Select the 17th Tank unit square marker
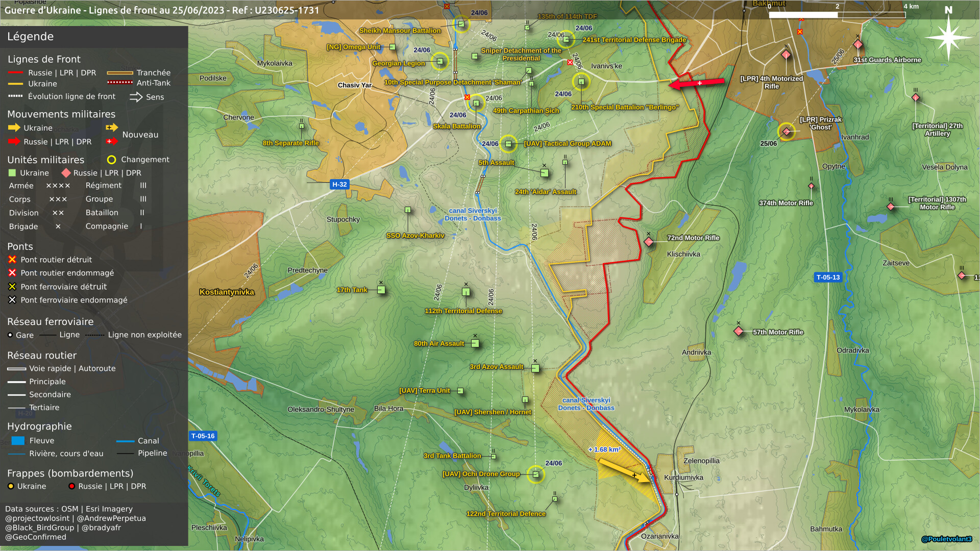The width and height of the screenshot is (980, 551). coord(381,290)
